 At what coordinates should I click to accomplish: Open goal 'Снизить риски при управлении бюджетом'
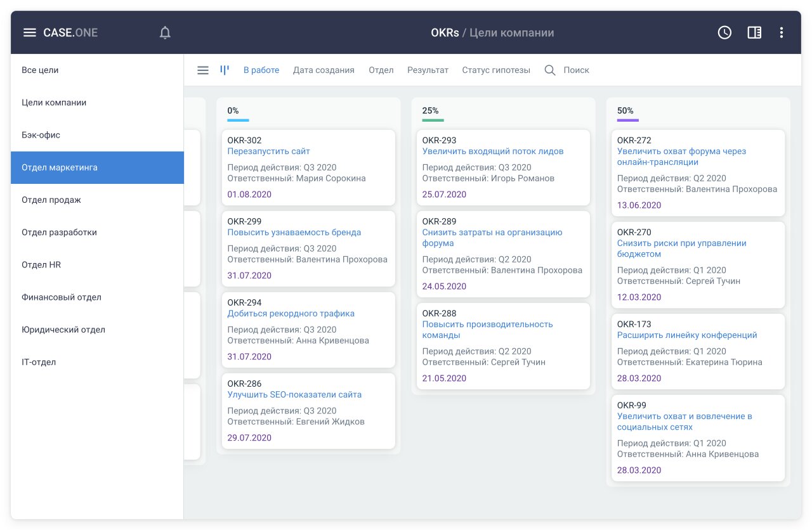tap(682, 249)
